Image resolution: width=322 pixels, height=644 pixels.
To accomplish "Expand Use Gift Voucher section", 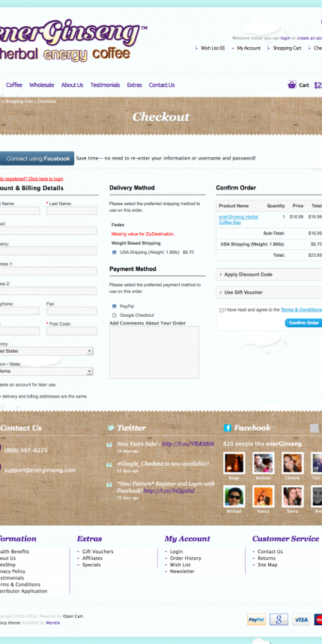I will [269, 293].
